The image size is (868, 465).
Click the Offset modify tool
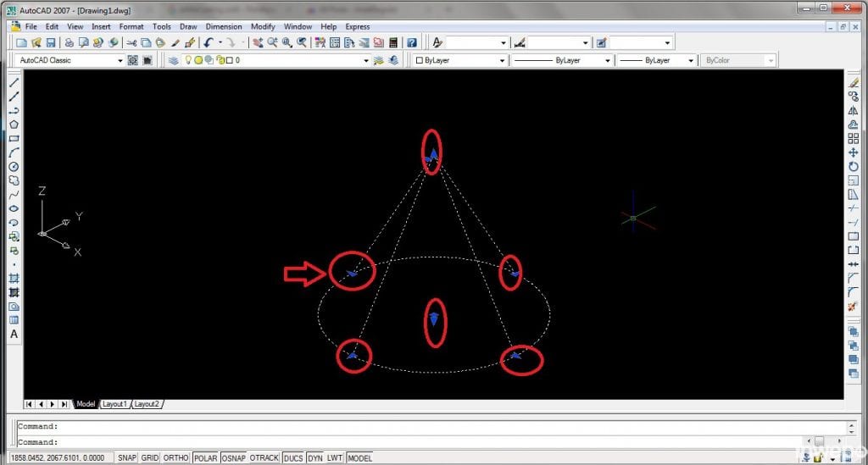(853, 125)
